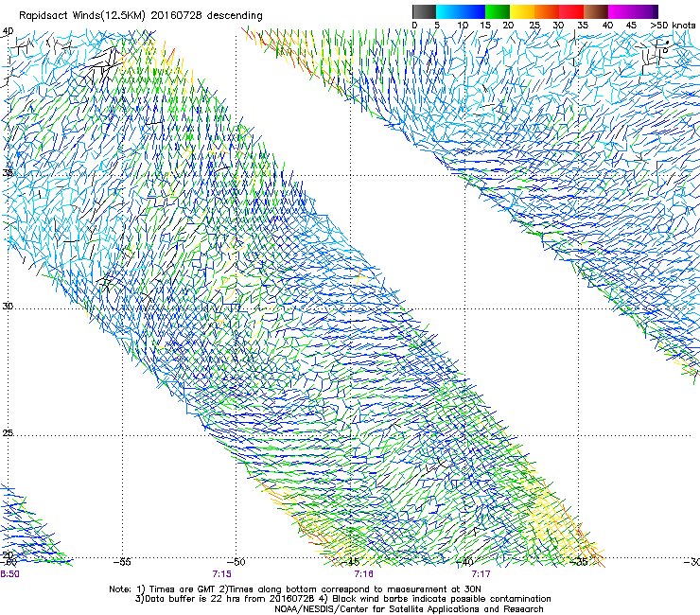
Task: Click the purple time stamp '6:50'
Action: [x=9, y=574]
